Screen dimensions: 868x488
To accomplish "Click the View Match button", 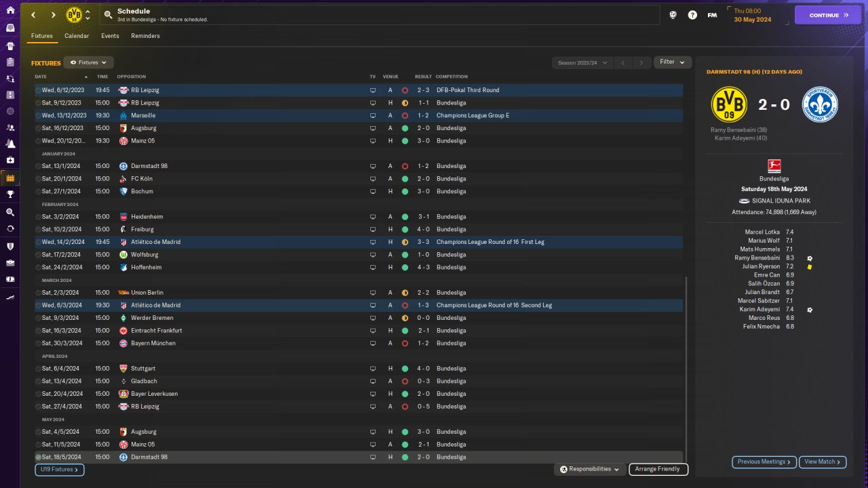I will pyautogui.click(x=823, y=462).
